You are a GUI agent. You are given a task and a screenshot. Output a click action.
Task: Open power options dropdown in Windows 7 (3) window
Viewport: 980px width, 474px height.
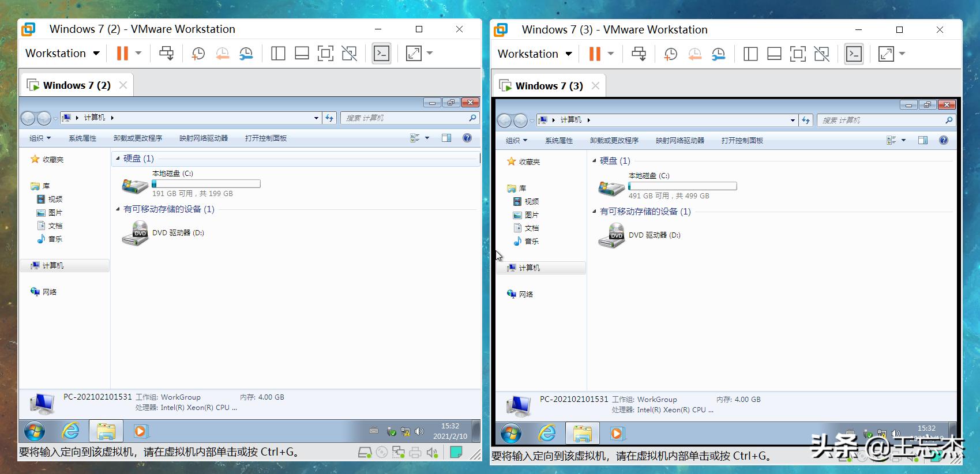[x=611, y=54]
